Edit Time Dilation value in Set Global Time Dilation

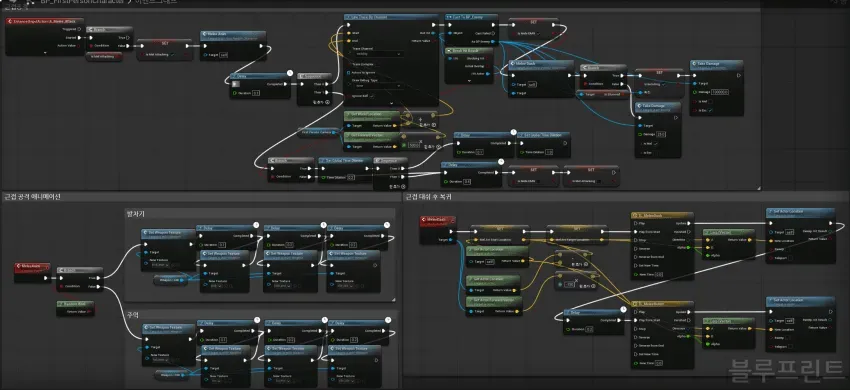351,177
